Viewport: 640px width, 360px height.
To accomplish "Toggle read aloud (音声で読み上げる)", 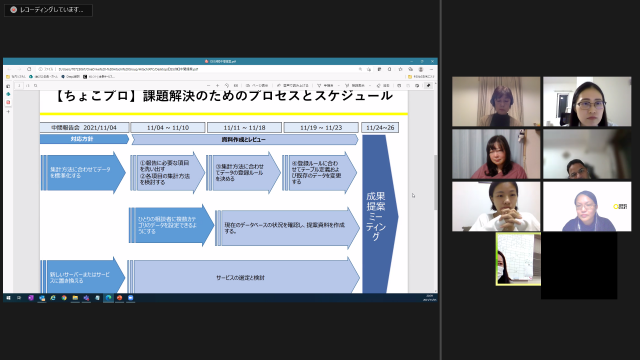I will pos(293,85).
